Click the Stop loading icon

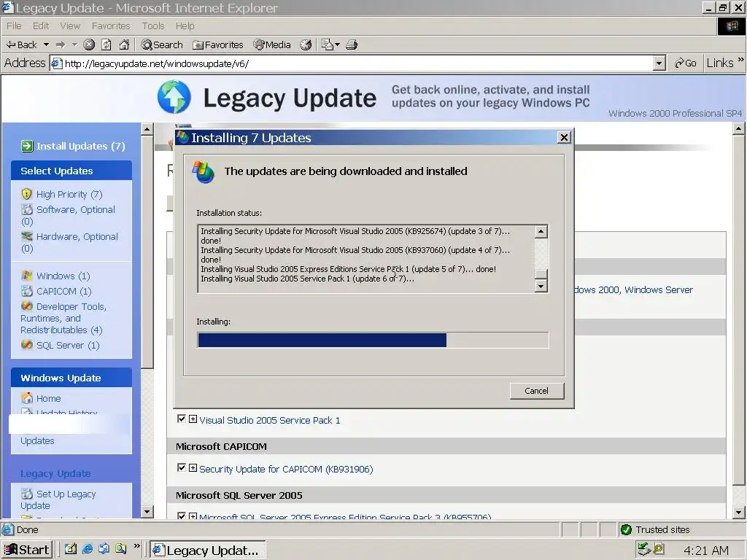pos(89,44)
